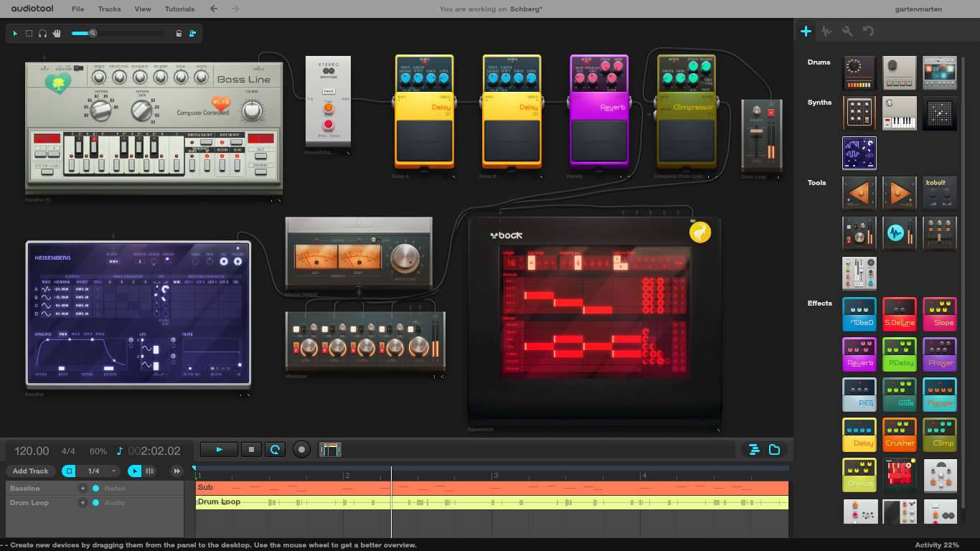This screenshot has height=551, width=980.
Task: Choose the Flanger effect pedal
Action: pyautogui.click(x=939, y=395)
